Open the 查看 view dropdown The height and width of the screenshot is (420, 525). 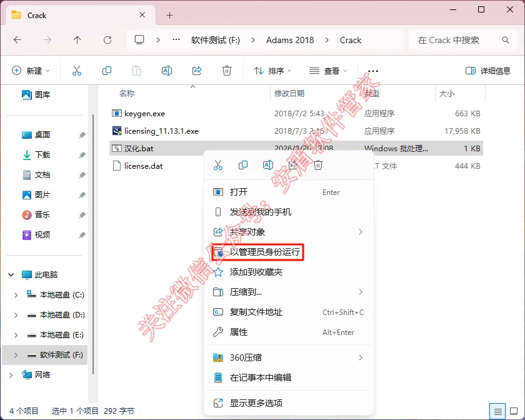click(328, 71)
